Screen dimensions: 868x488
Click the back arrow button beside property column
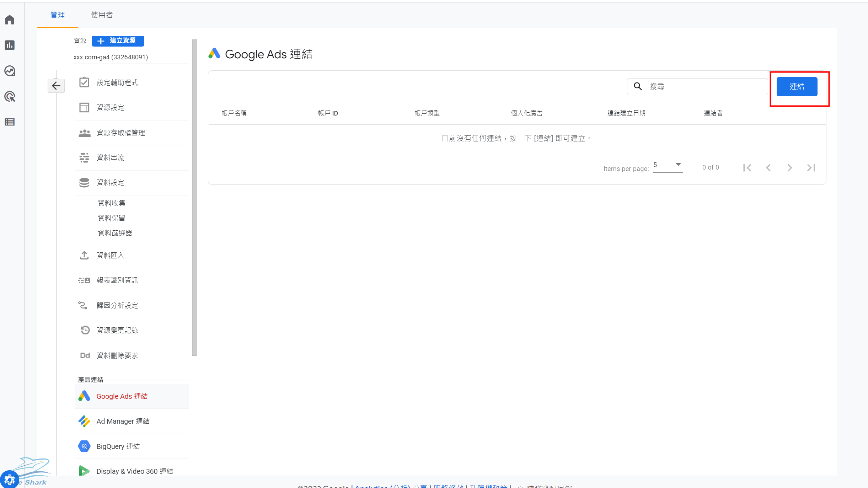(x=56, y=86)
